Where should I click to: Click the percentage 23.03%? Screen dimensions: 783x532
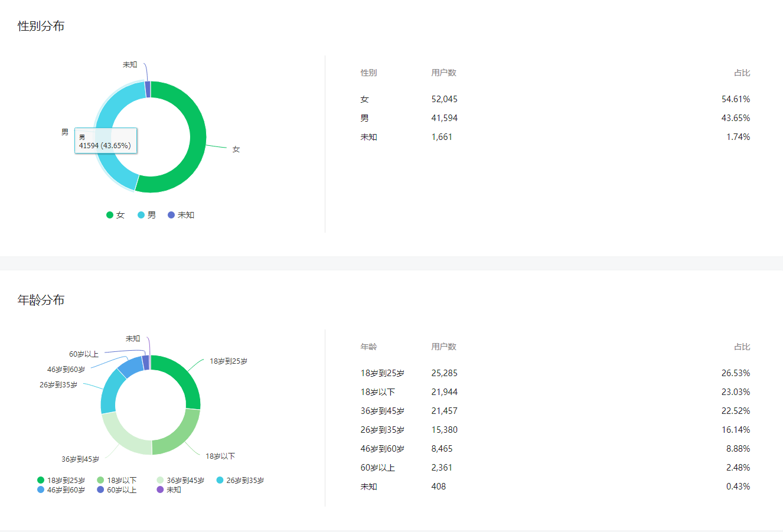[x=736, y=392]
